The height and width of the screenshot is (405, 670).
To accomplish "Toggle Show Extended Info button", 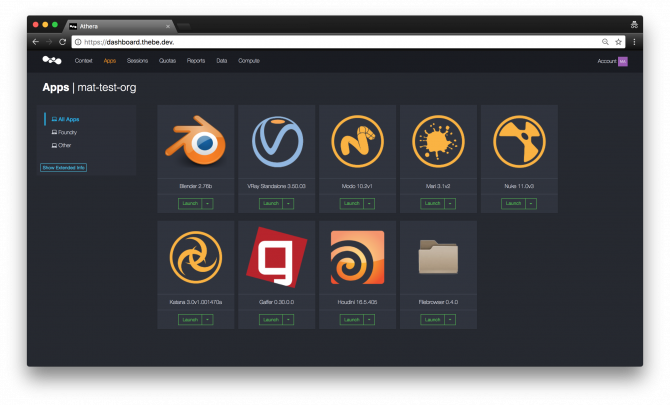I will click(64, 167).
